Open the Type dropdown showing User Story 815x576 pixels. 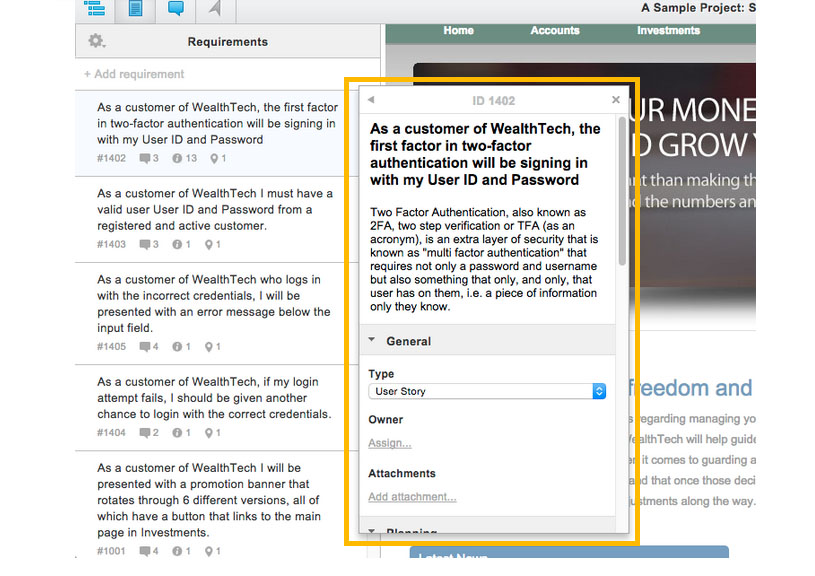tap(487, 391)
